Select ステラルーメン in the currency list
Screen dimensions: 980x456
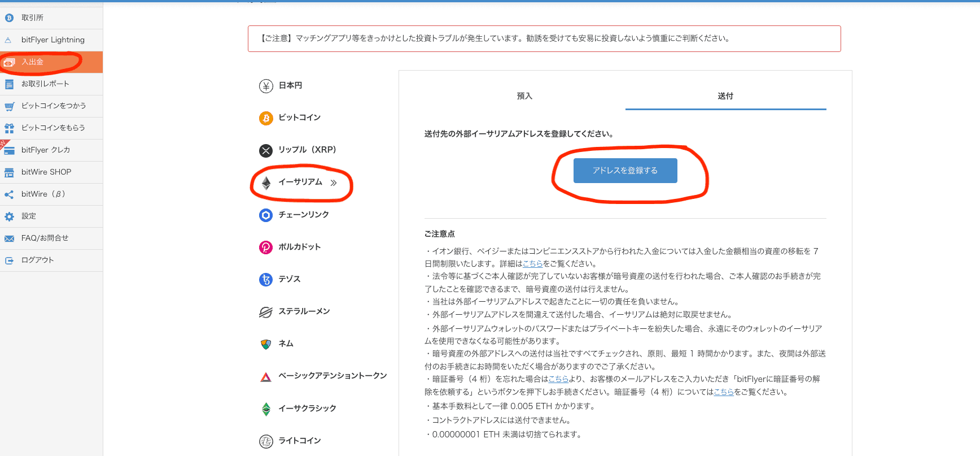[304, 312]
